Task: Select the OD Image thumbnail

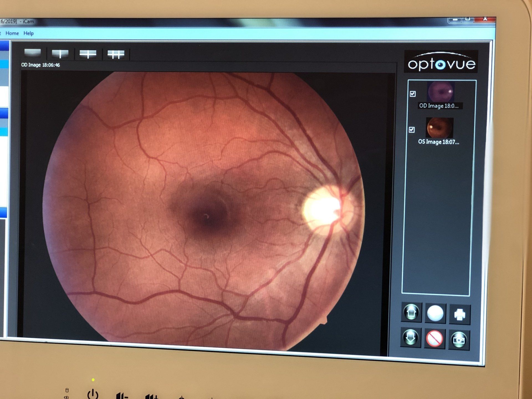Action: 441,92
